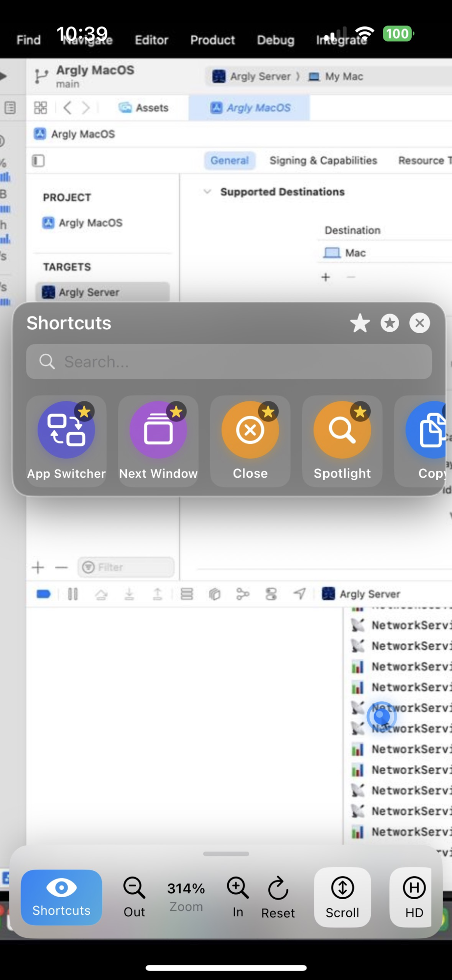Reset the zoom level

tap(278, 897)
